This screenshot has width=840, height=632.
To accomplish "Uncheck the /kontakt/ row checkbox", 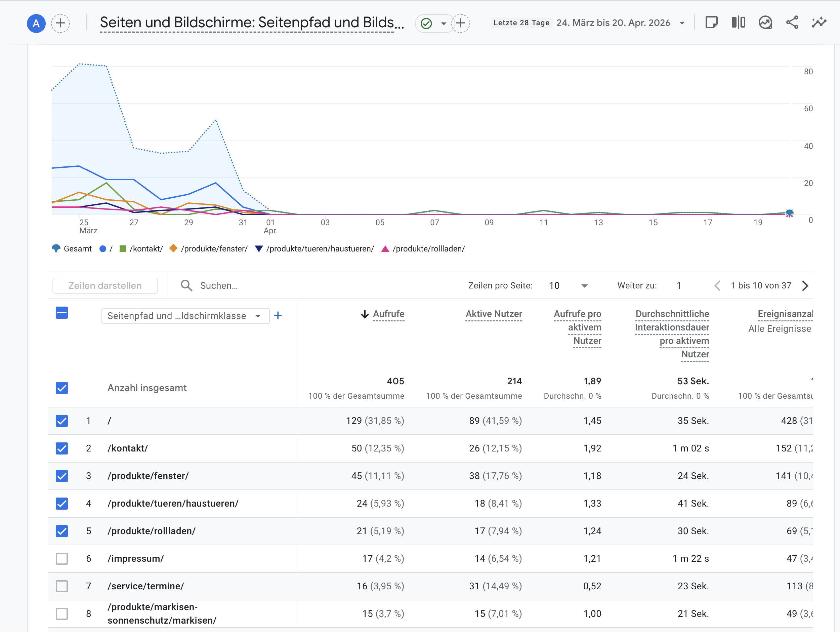I will tap(62, 448).
